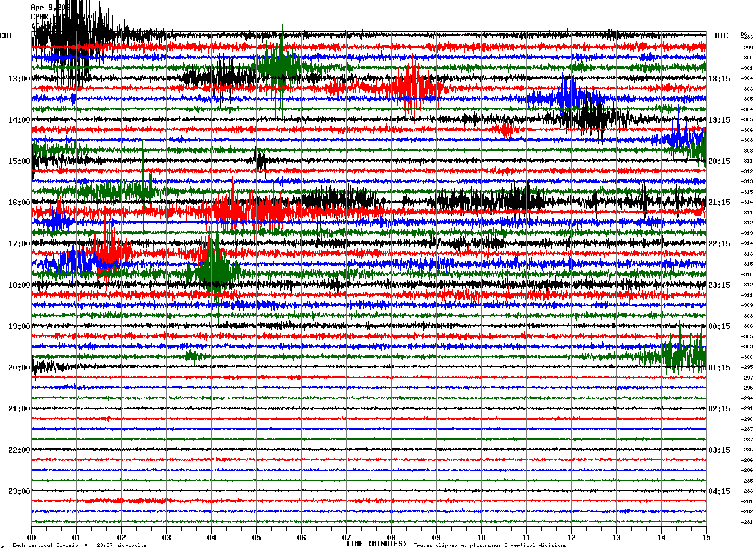Select the 15:00 CDT row label
756x554 pixels.
(19, 161)
